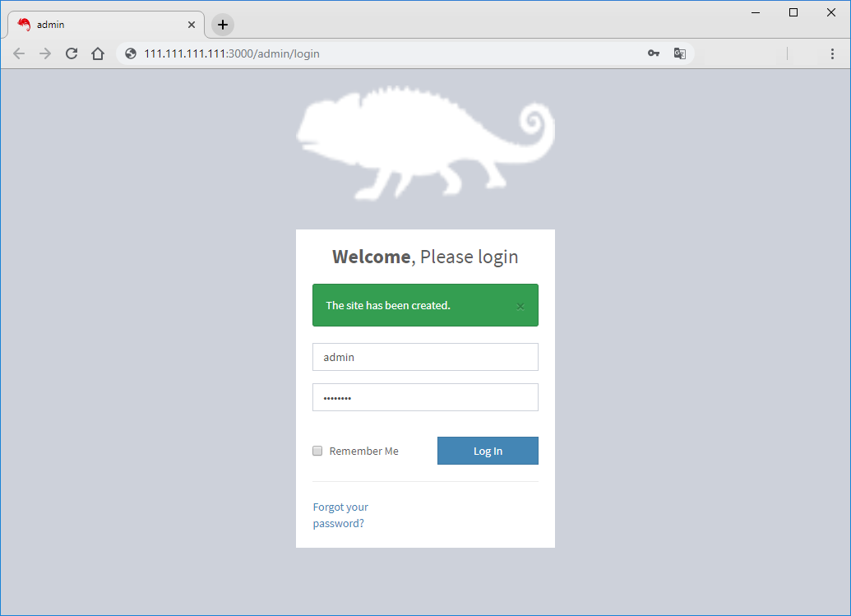Toggle Remember Me off after checking it
Screen dimensions: 851x616
point(317,451)
